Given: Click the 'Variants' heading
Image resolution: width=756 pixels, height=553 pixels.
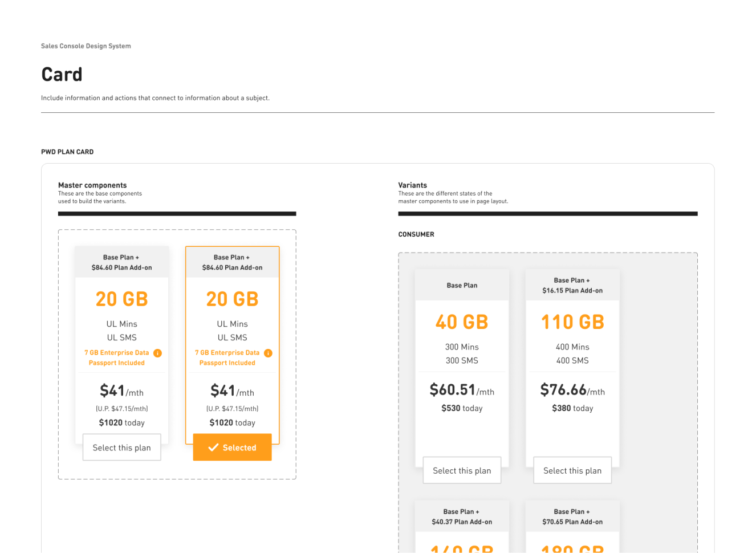Looking at the screenshot, I should pyautogui.click(x=413, y=185).
